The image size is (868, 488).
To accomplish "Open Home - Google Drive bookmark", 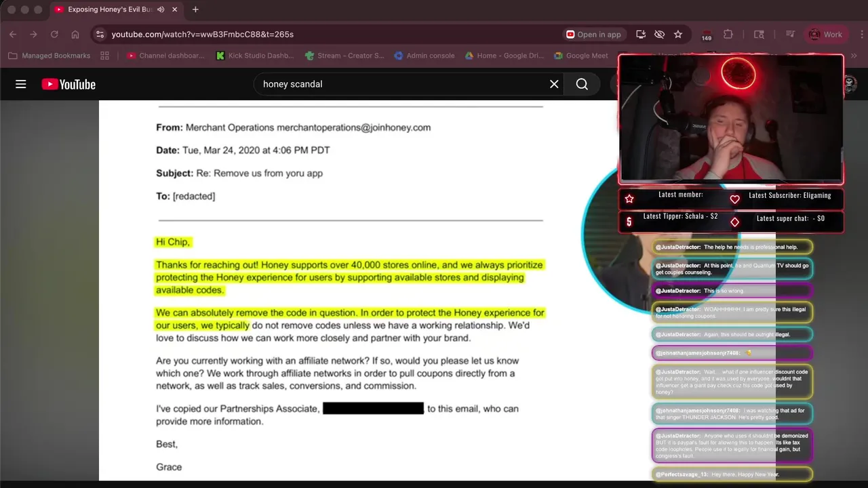I will pyautogui.click(x=505, y=56).
